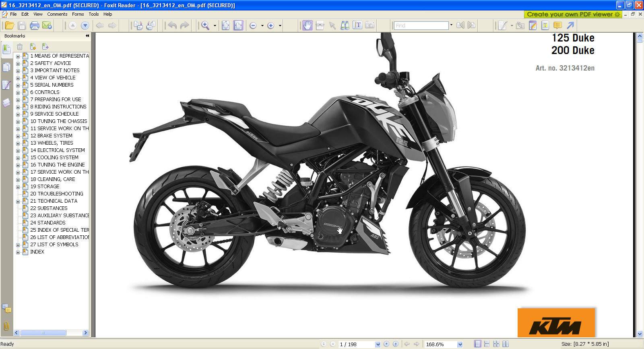Click the Create your own PDF viewer banner
The height and width of the screenshot is (349, 644).
(573, 14)
